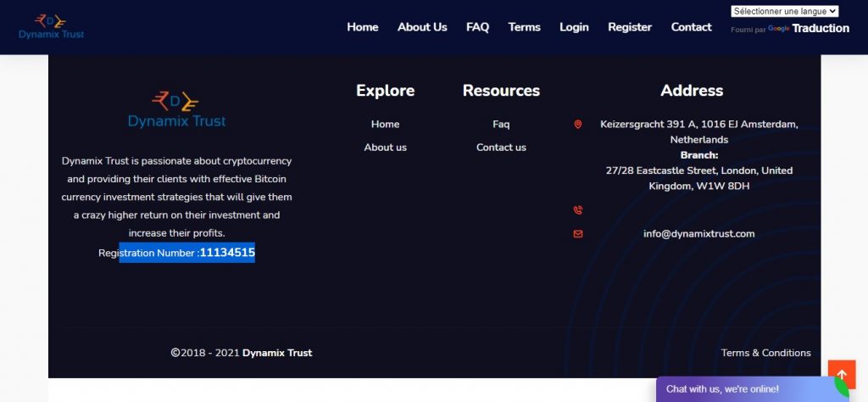Click the red email envelope icon
Viewport: 868px width, 402px height.
(578, 233)
